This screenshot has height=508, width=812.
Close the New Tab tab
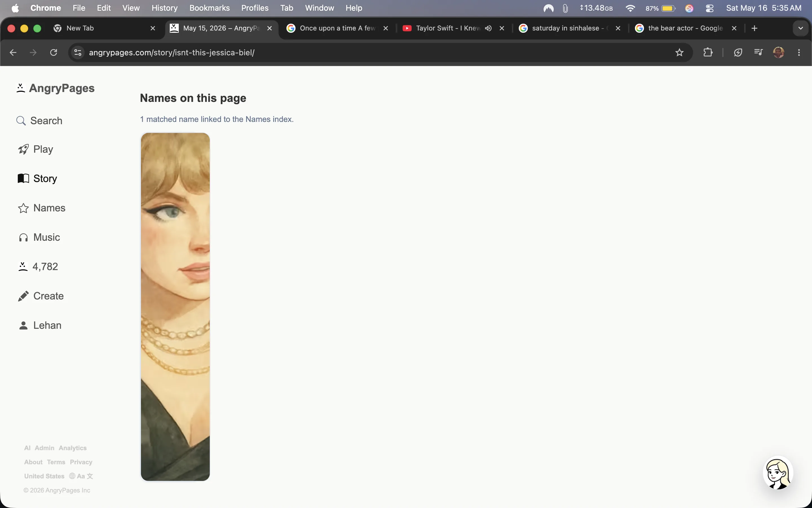coord(153,28)
